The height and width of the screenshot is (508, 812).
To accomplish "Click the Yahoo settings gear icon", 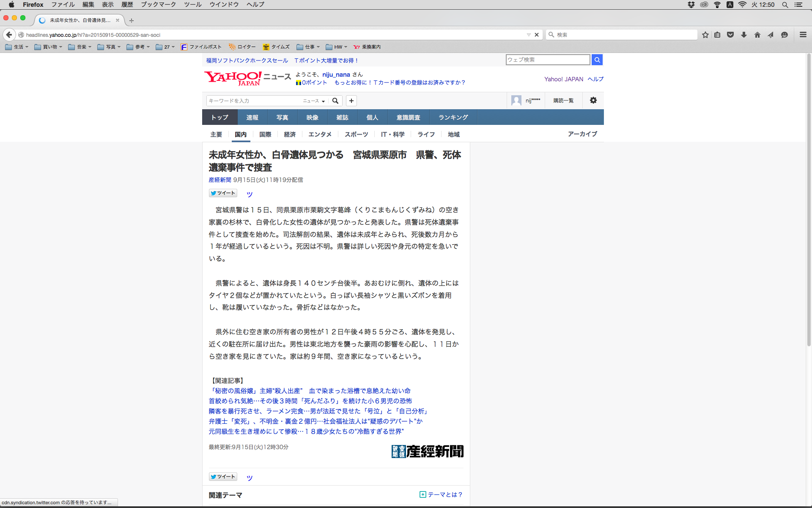I will pos(593,100).
